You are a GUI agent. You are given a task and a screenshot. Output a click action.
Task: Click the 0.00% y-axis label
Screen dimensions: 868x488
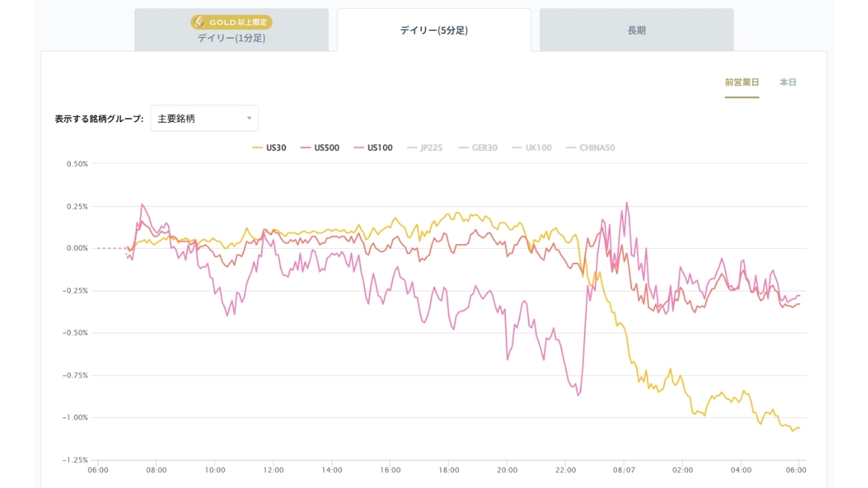click(77, 248)
